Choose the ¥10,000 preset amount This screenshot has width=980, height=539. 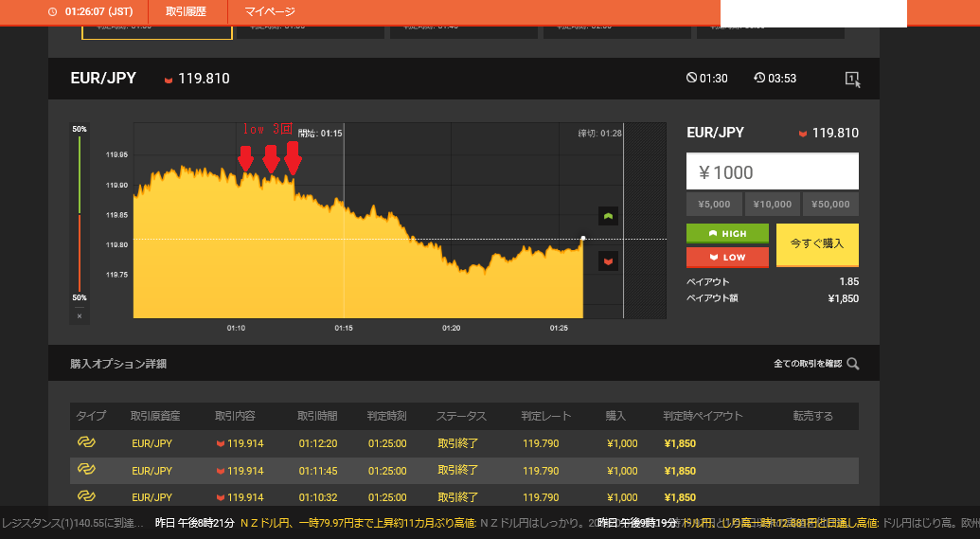coord(772,204)
